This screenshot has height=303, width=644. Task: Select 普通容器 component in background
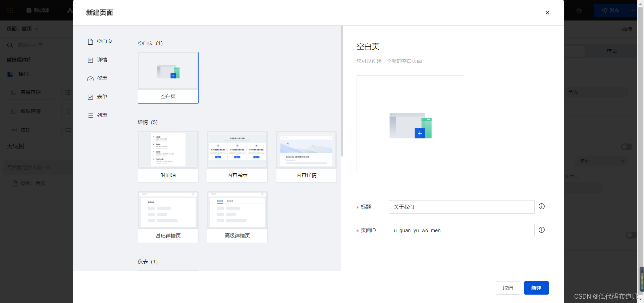pyautogui.click(x=32, y=92)
